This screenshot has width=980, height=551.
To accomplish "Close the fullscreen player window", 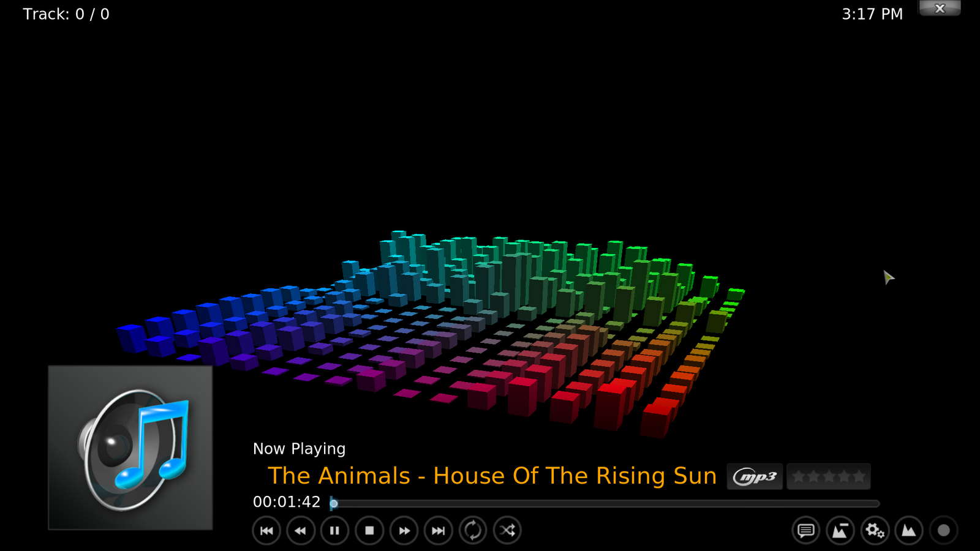I will point(940,8).
